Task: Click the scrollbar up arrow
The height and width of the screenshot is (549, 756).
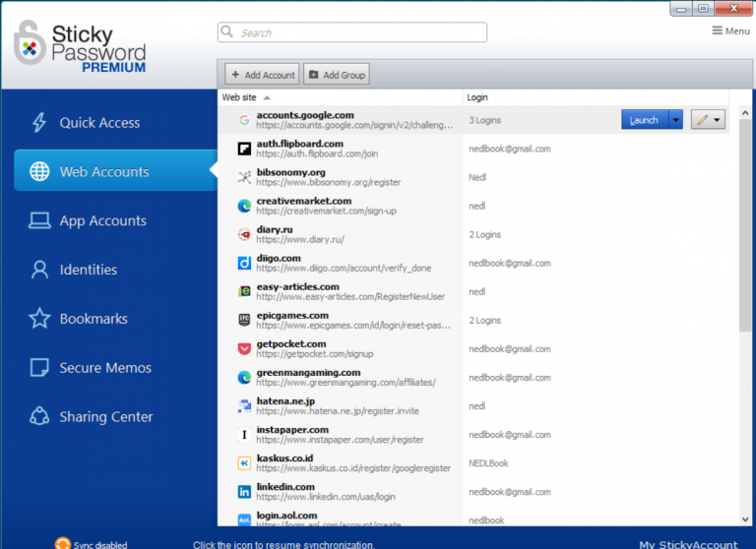Action: (x=745, y=113)
